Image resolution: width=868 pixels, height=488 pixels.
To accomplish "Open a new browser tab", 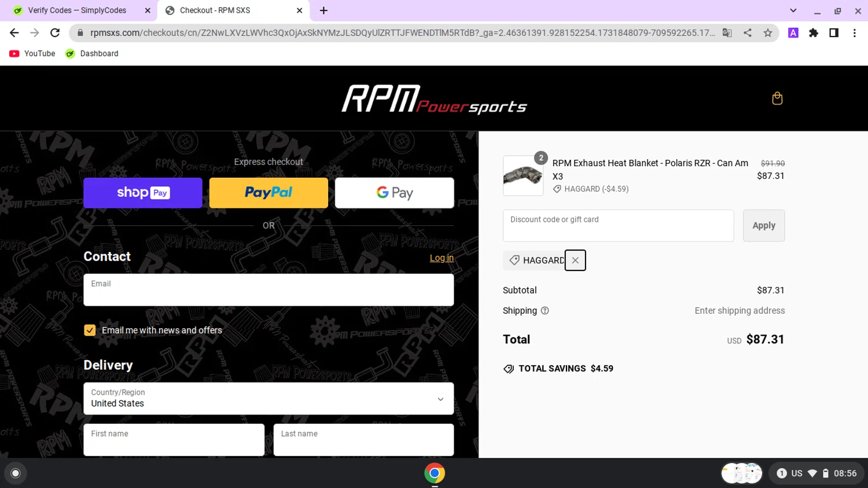I will (x=323, y=10).
